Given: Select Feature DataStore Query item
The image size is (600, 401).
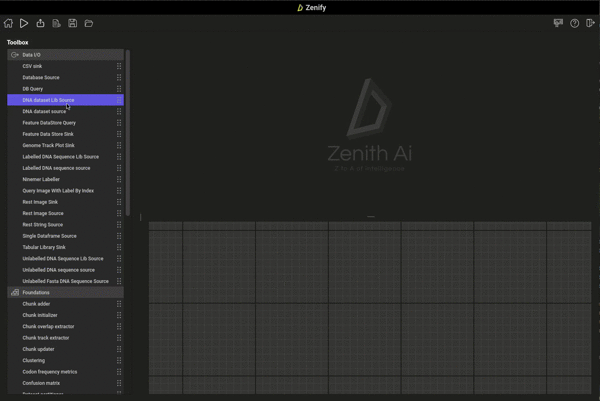Looking at the screenshot, I should click(65, 123).
